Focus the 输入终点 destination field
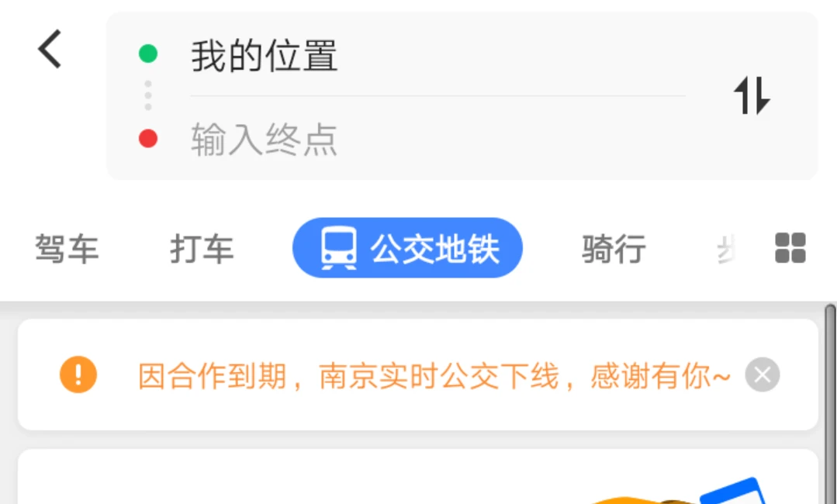 point(438,140)
